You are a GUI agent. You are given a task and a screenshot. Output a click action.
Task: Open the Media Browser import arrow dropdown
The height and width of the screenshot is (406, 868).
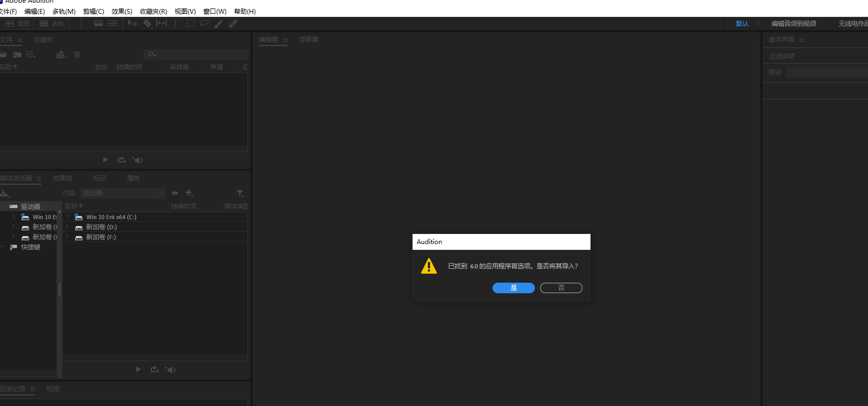point(5,193)
